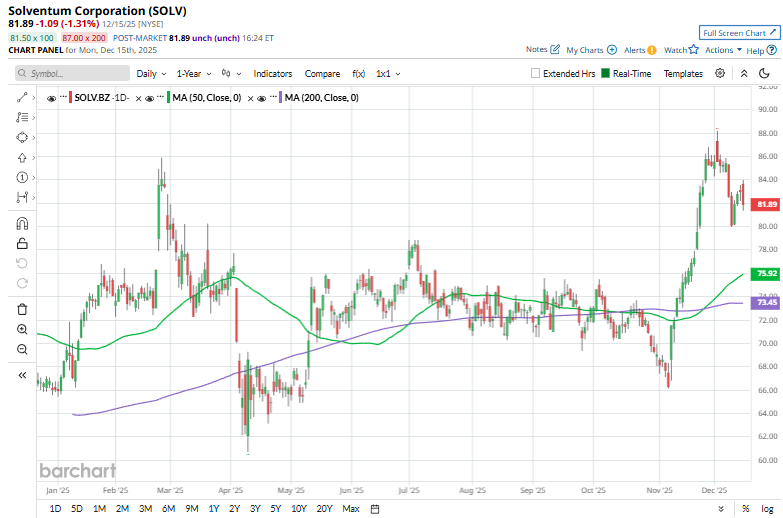Open the numbered annotation tool
The image size is (783, 518).
[x=21, y=177]
